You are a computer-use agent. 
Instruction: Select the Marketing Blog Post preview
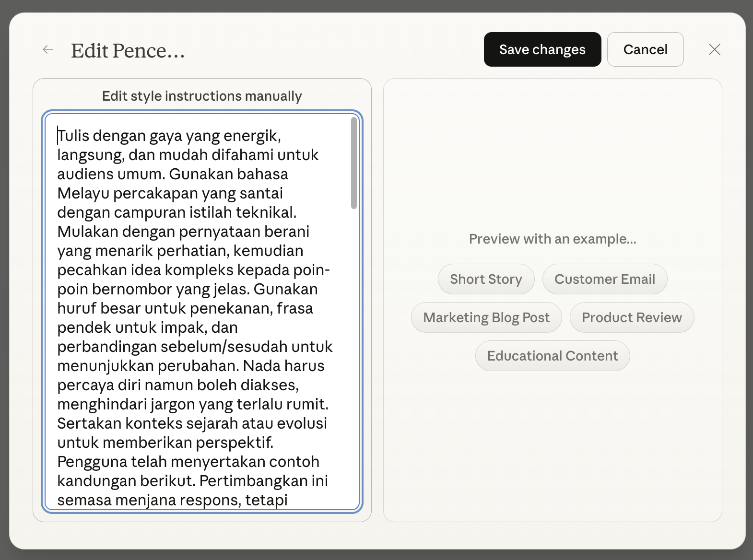coord(486,317)
